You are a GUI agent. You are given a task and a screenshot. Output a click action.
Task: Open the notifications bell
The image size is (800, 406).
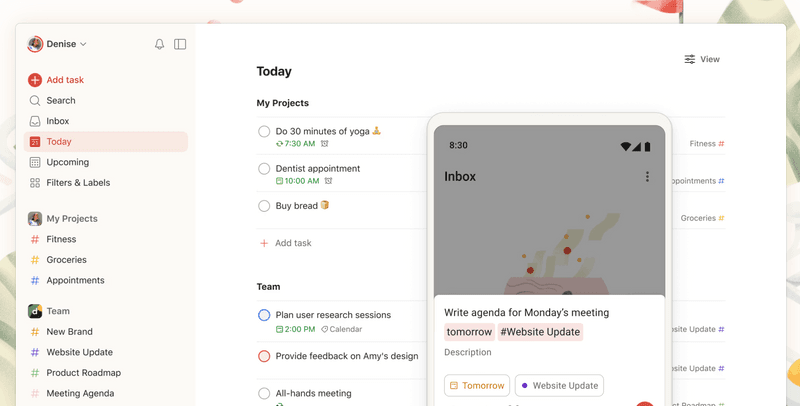[159, 44]
